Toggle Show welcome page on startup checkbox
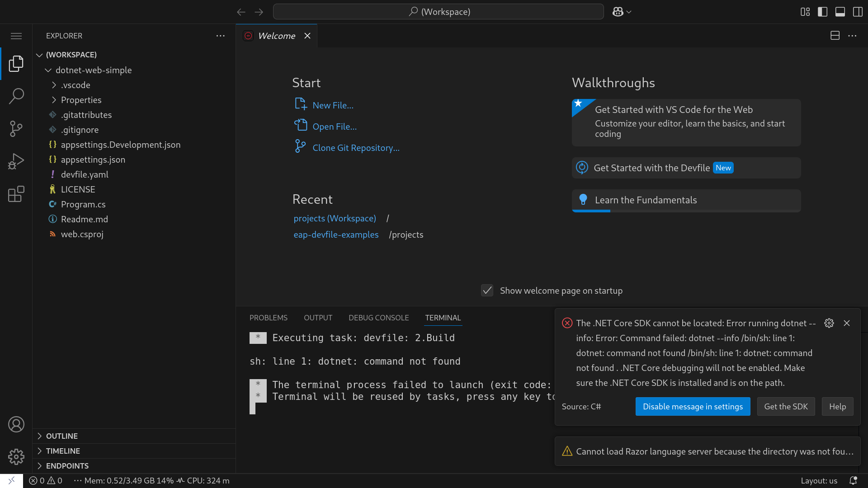The image size is (868, 488). coord(487,291)
